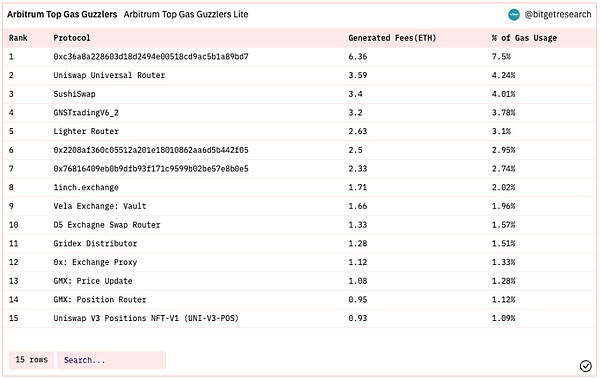
Task: Open Arbitrum Top Gas Guzzlers title link
Action: click(x=62, y=15)
